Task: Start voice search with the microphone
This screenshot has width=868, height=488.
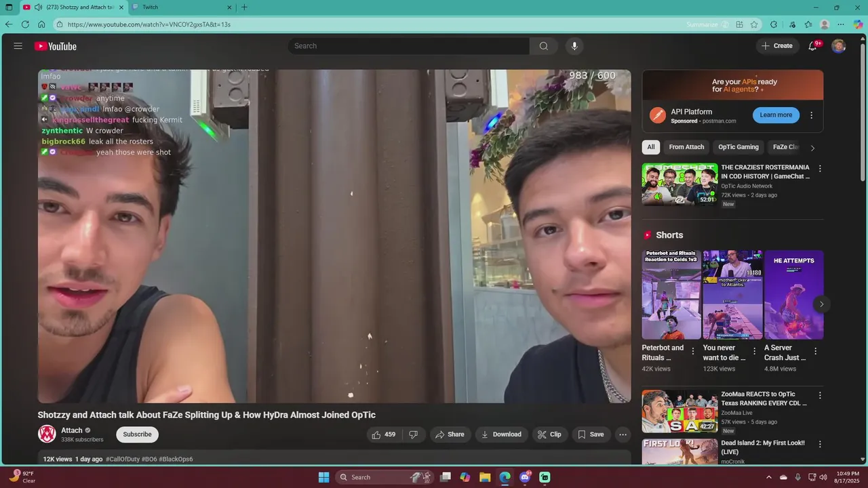Action: coord(574,46)
